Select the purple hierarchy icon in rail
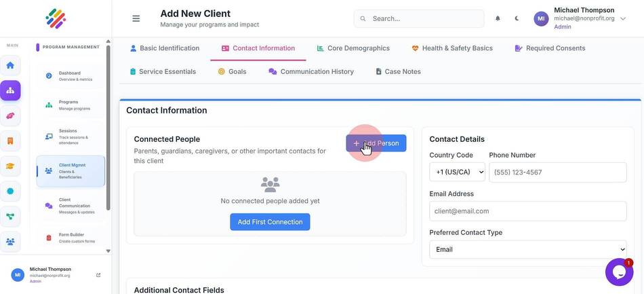The width and height of the screenshot is (644, 294). pos(10,90)
